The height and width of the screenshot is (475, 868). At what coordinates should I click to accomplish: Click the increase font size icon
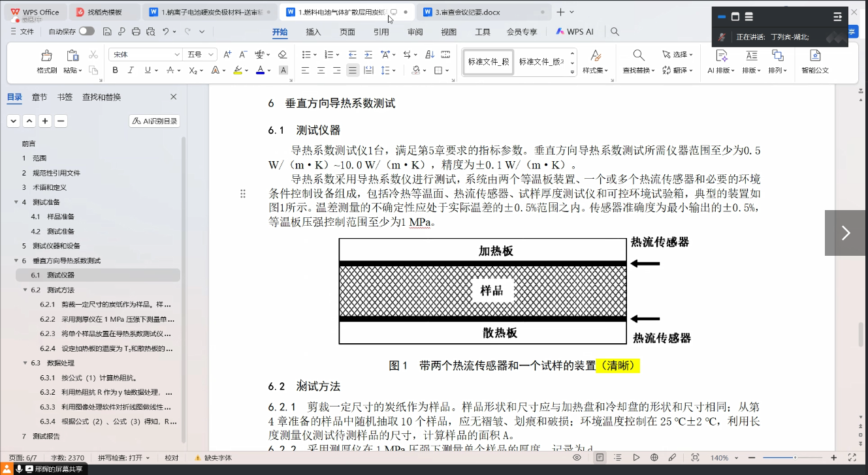click(x=227, y=54)
